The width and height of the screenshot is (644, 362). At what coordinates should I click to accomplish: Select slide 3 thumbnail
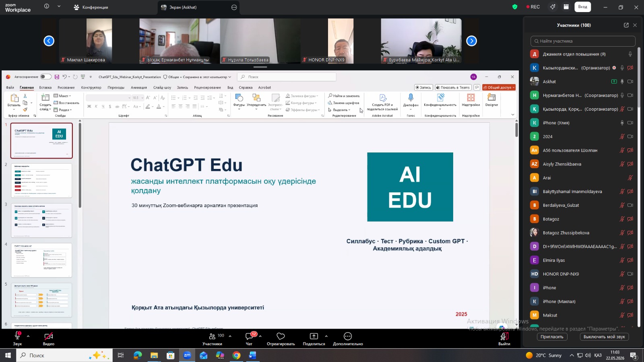tap(41, 220)
